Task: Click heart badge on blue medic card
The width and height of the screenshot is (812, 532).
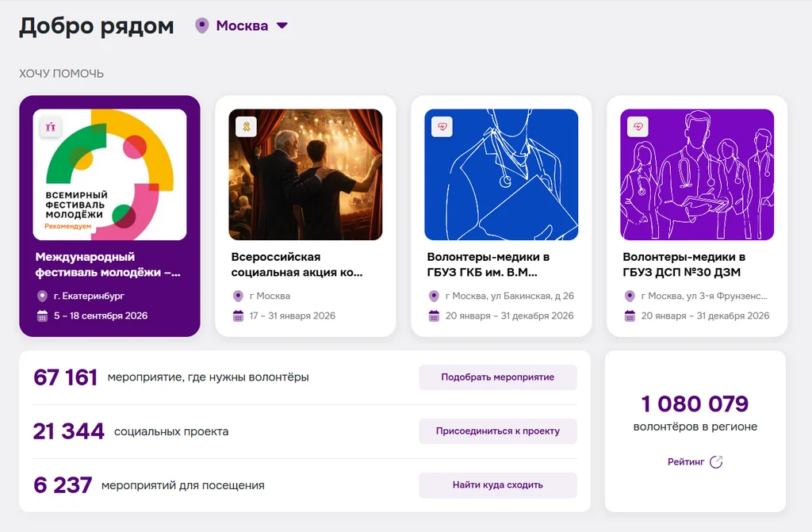Action: 442,127
